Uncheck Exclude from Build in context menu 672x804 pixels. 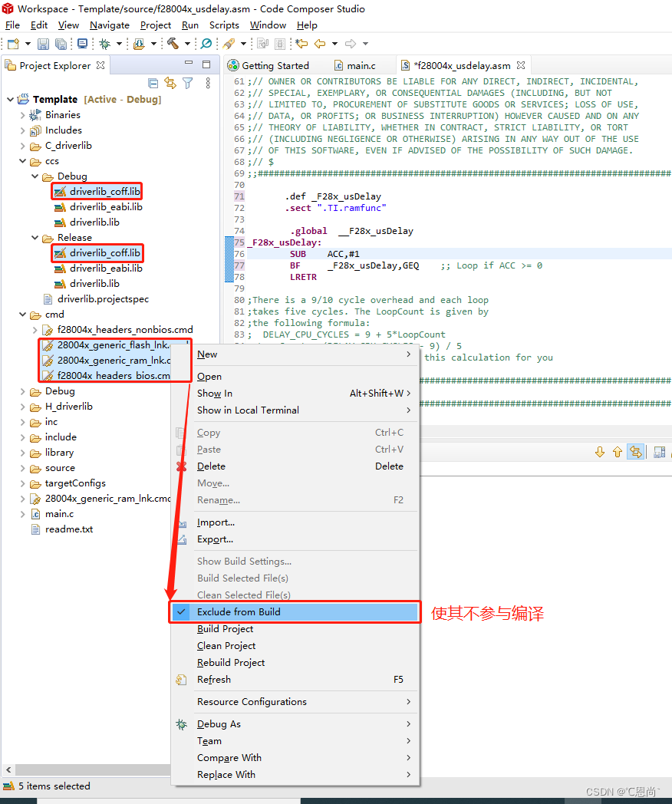[x=295, y=611]
